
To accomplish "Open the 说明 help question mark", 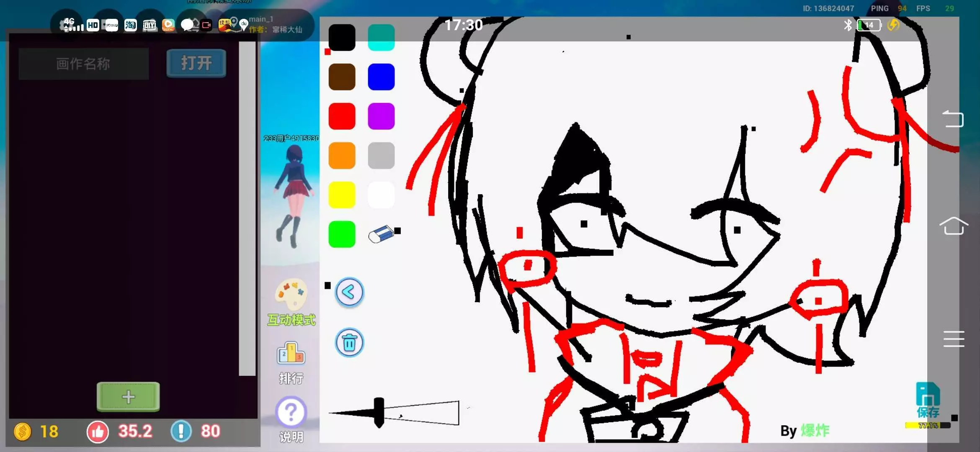I will [291, 413].
